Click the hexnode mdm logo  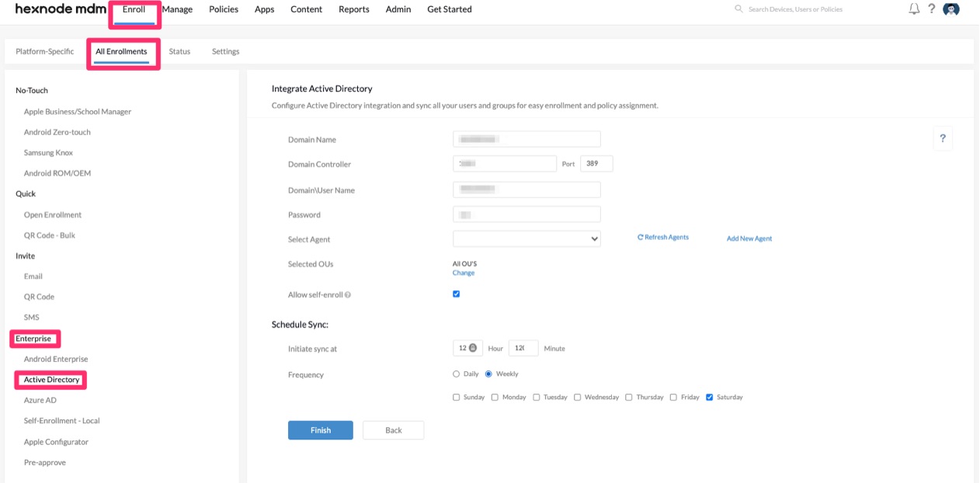pyautogui.click(x=59, y=9)
